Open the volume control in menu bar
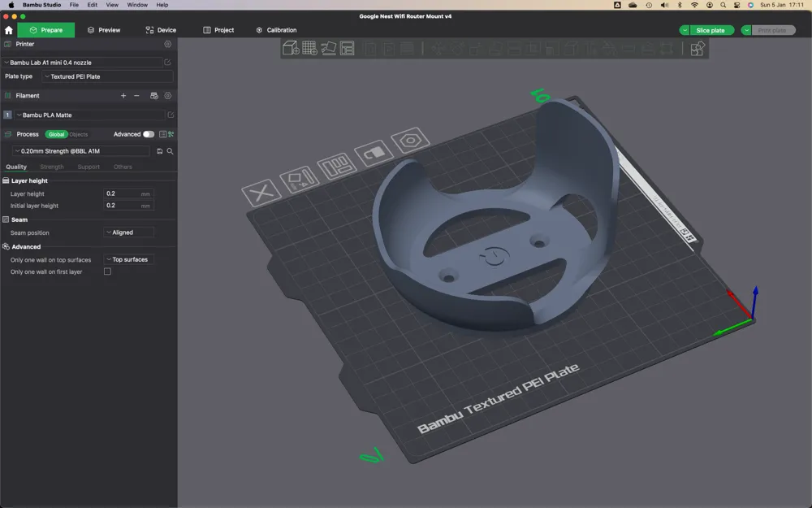 (664, 5)
